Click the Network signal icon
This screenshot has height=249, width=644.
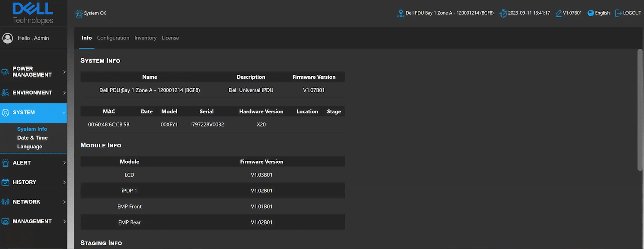click(x=5, y=202)
